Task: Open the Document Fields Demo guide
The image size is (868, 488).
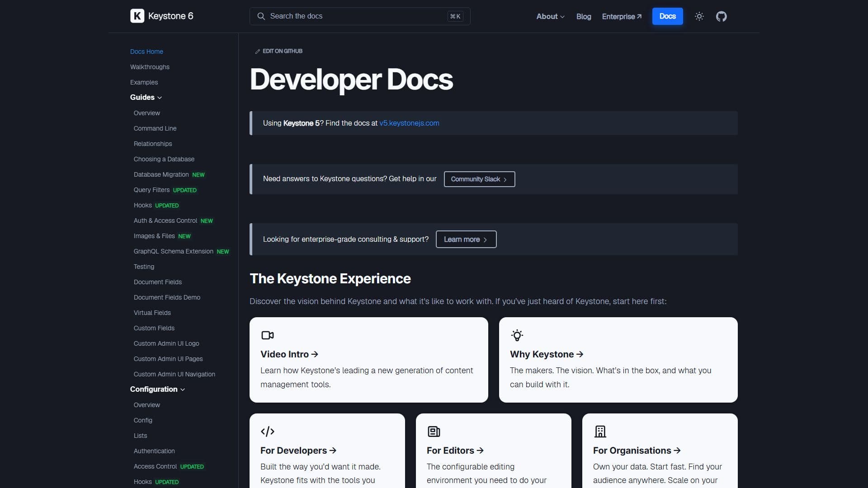Action: tap(167, 297)
